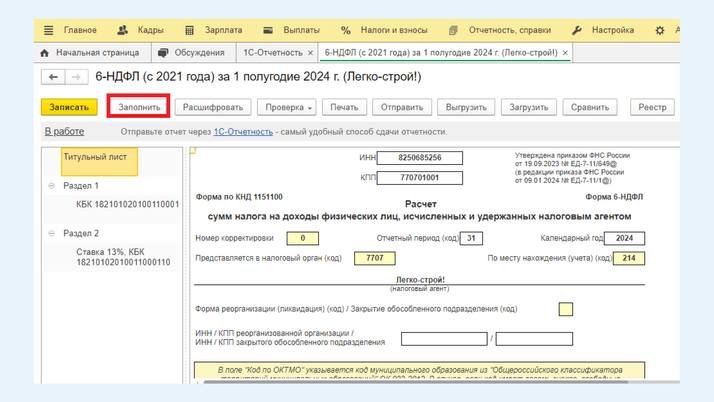This screenshot has width=714, height=402.
Task: Open the Зарплата menu
Action: (x=223, y=31)
